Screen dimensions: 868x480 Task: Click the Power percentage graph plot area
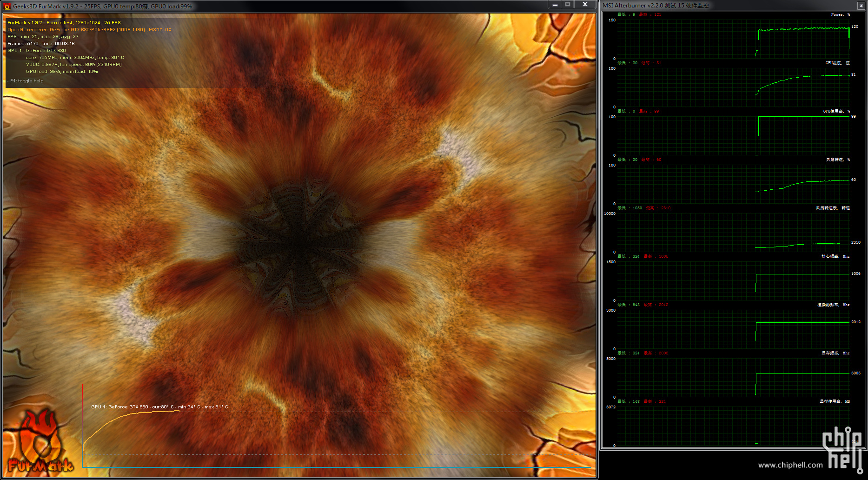click(733, 39)
